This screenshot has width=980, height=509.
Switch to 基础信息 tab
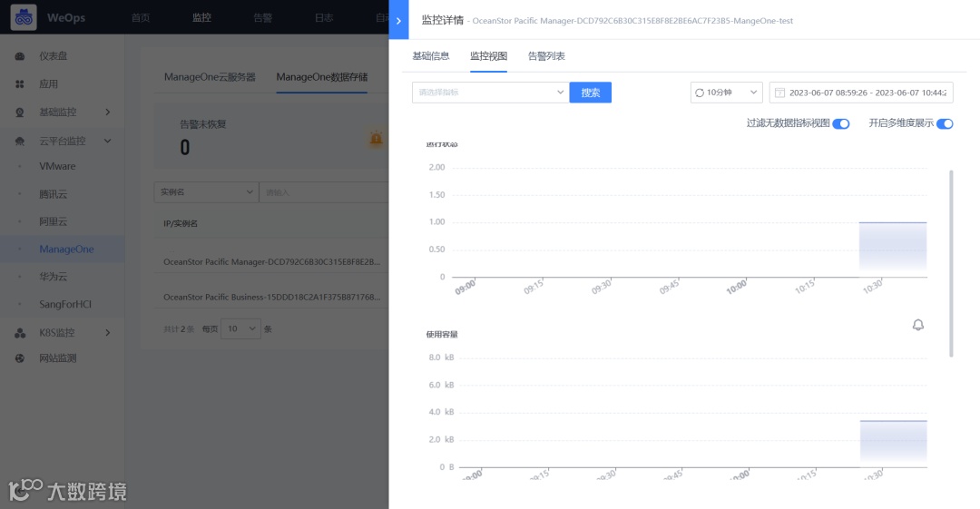pyautogui.click(x=431, y=56)
